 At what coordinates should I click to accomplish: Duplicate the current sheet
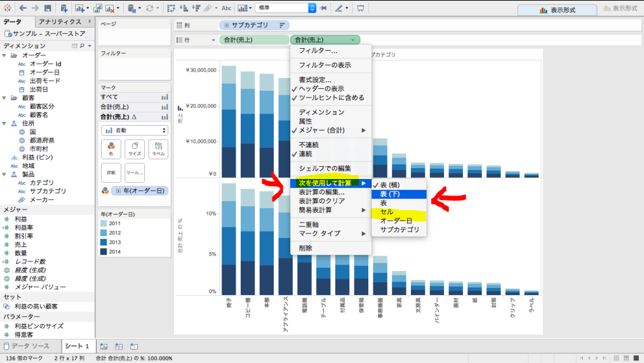pos(98,8)
